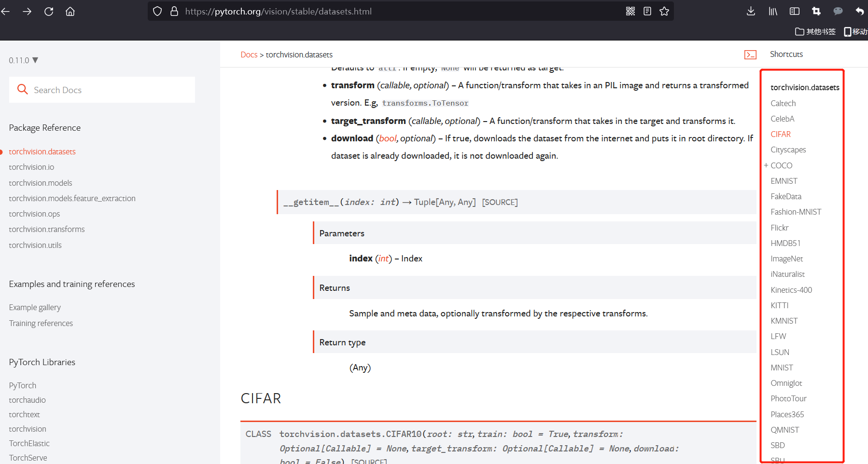Jump to Places365 shortcut
868x464 pixels.
787,414
